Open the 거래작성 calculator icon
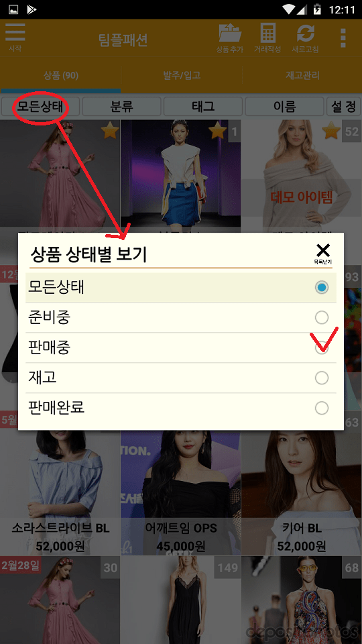Viewport: 362px width, 644px height. point(267,38)
